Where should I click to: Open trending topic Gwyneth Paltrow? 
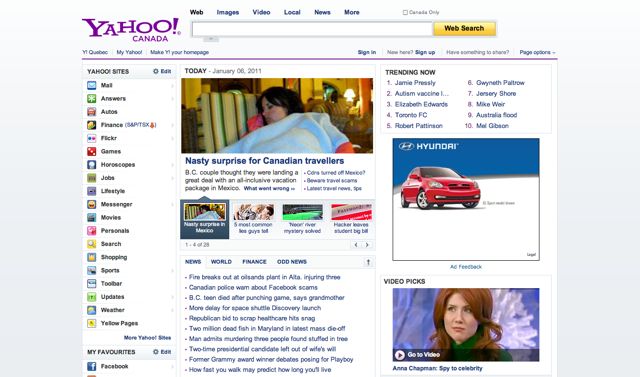click(x=500, y=83)
